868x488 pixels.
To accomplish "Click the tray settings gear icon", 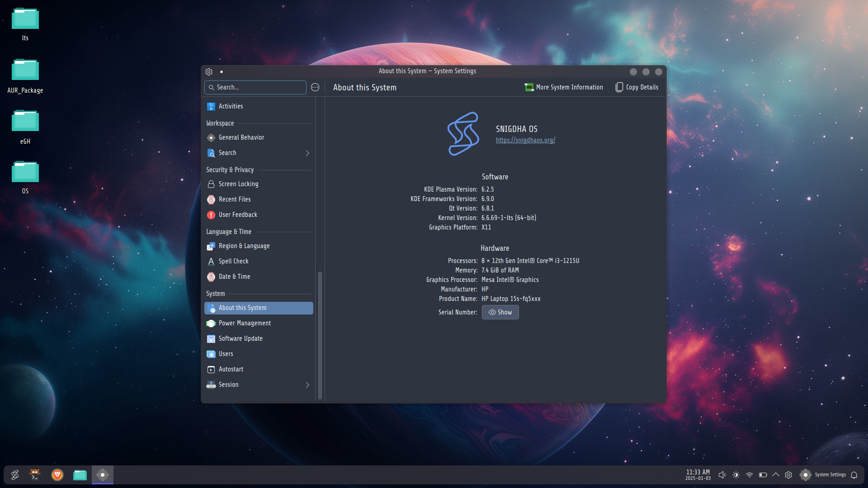I will [788, 475].
